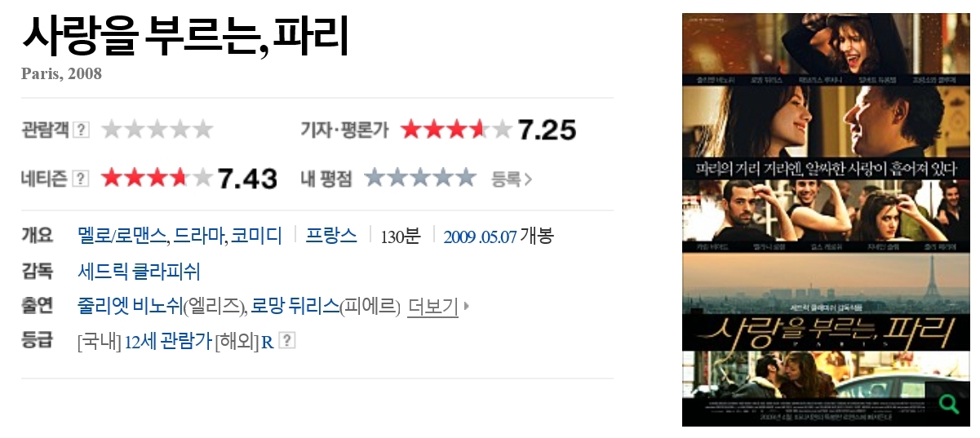Click the help icon next to 관람객
Viewport: 980px width, 438px height.
(81, 129)
